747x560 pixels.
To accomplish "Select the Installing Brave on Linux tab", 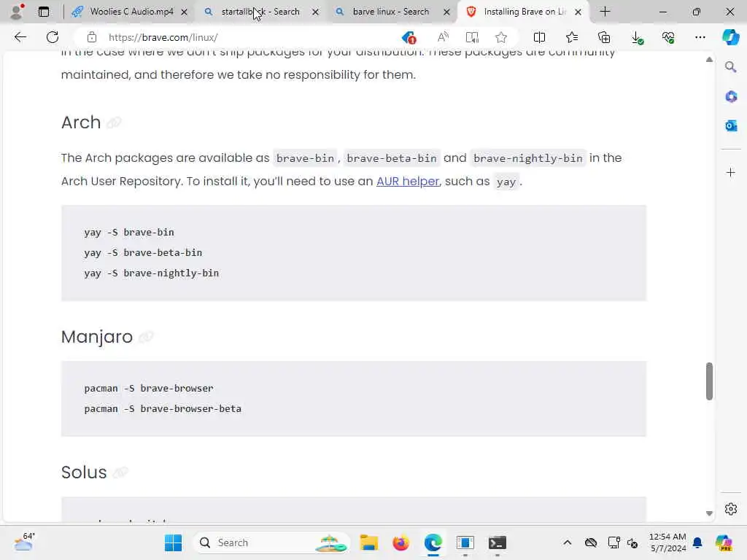I will (x=524, y=12).
